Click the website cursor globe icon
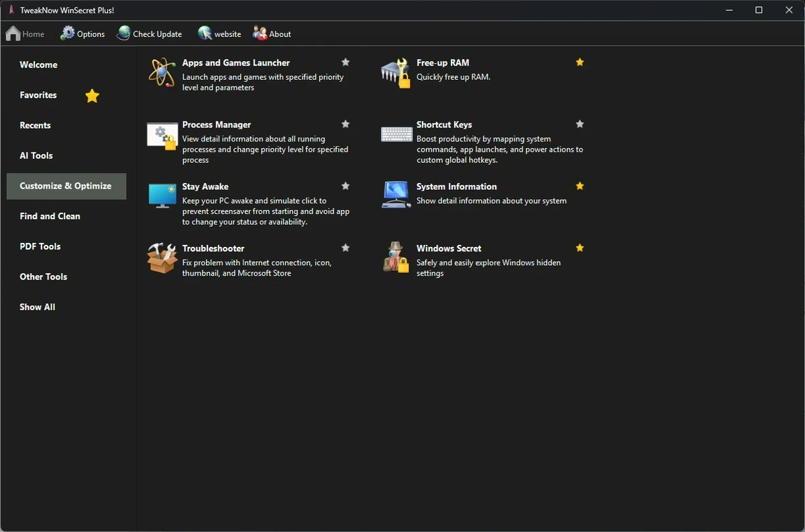 pos(205,33)
